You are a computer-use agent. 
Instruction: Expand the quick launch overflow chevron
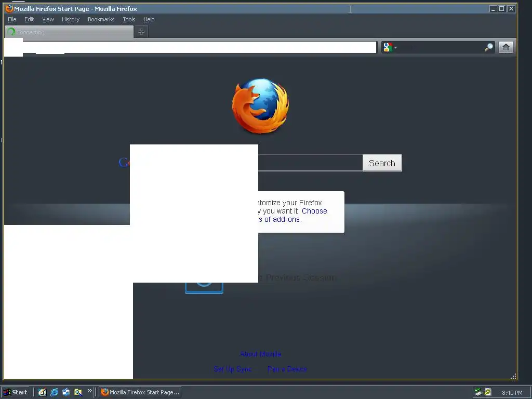tap(89, 391)
